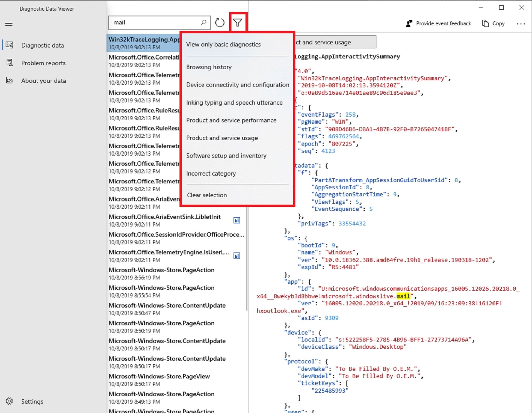Open the more options ellipsis menu

[521, 24]
